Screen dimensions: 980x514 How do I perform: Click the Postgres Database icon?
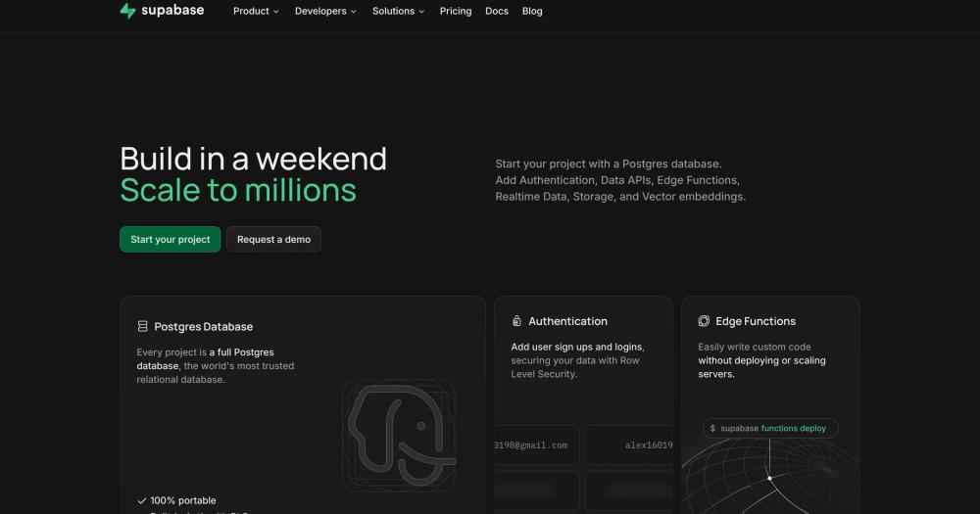click(x=142, y=326)
